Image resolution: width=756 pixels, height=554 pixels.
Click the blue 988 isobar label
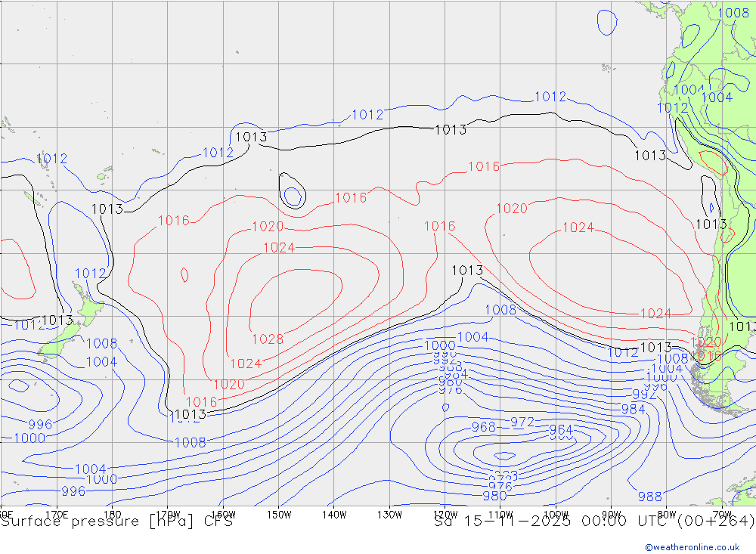[649, 496]
